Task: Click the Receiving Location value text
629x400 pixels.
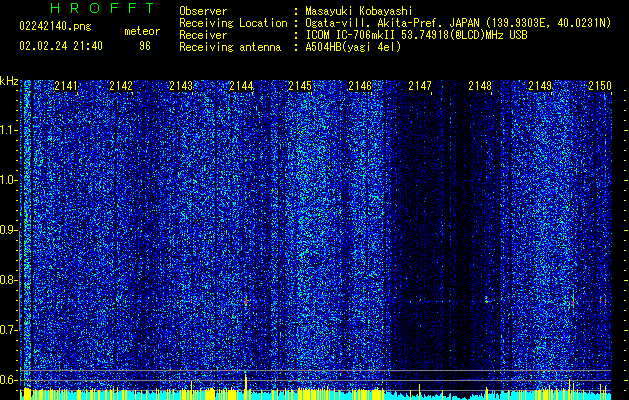Action: [458, 23]
